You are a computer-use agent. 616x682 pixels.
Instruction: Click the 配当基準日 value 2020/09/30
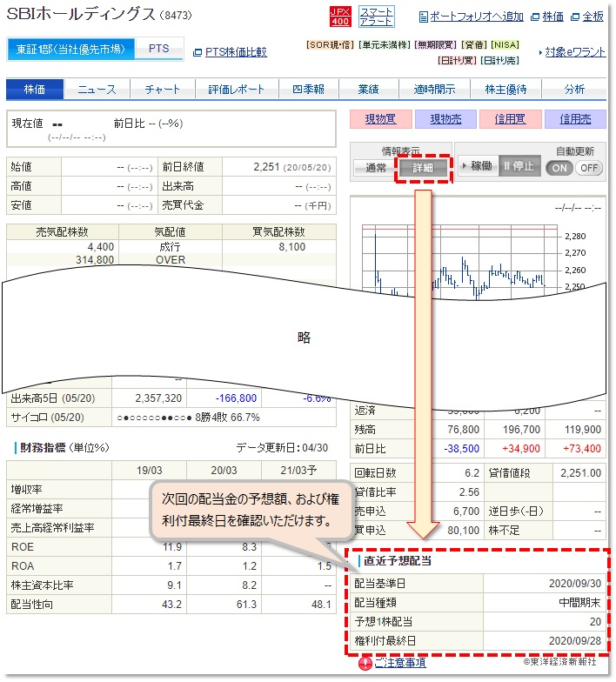(574, 583)
